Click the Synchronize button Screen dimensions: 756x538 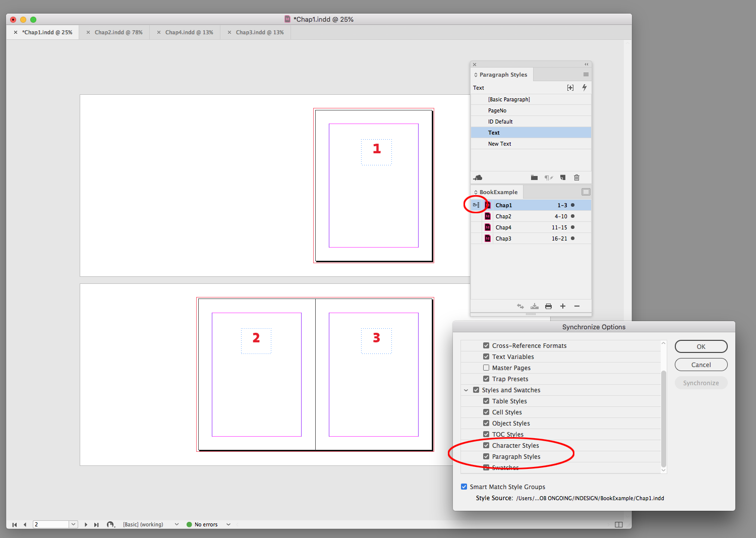tap(701, 383)
